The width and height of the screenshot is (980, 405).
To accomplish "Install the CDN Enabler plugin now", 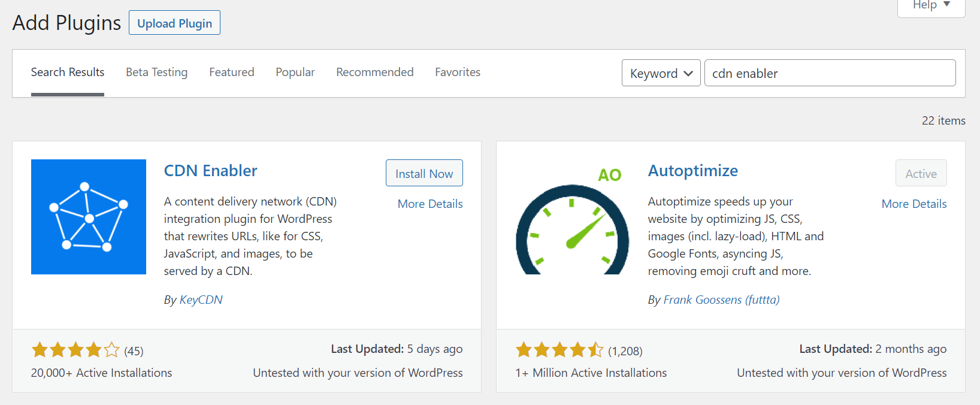I will (424, 173).
